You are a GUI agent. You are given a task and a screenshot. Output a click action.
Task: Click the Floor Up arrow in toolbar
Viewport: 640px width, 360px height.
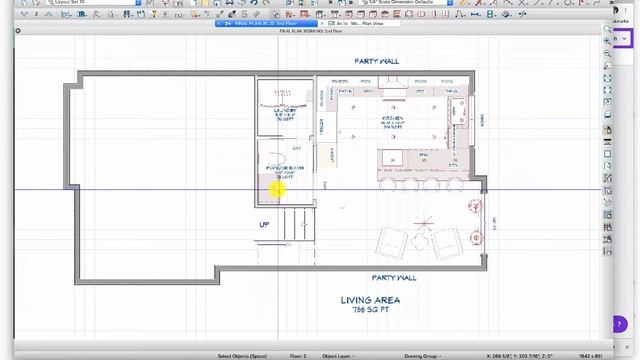pyautogui.click(x=49, y=14)
